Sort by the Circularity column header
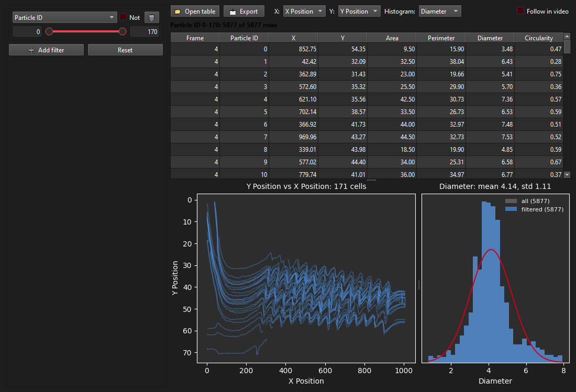The width and height of the screenshot is (576, 392). coord(539,38)
